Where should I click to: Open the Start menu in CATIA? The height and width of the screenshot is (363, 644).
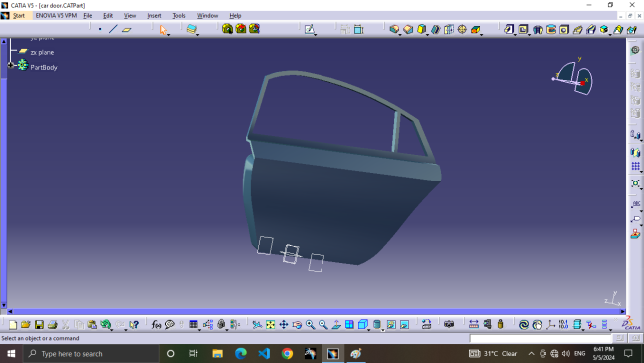pos(19,16)
